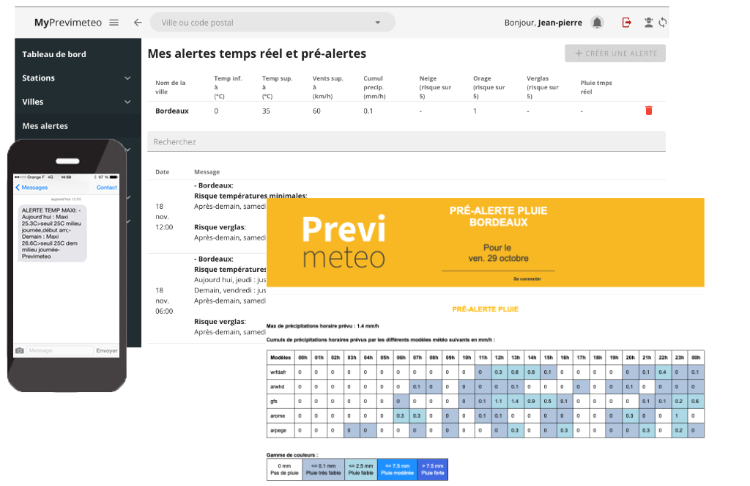Expand the Villes sidebar section
Screen dimensions: 750x486
[x=127, y=102]
